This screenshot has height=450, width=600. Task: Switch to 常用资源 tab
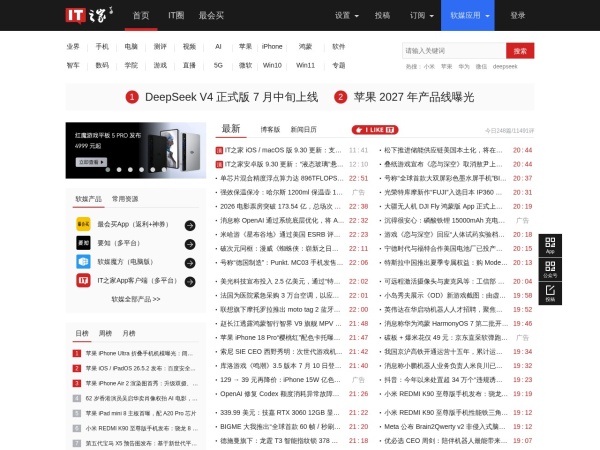125,199
